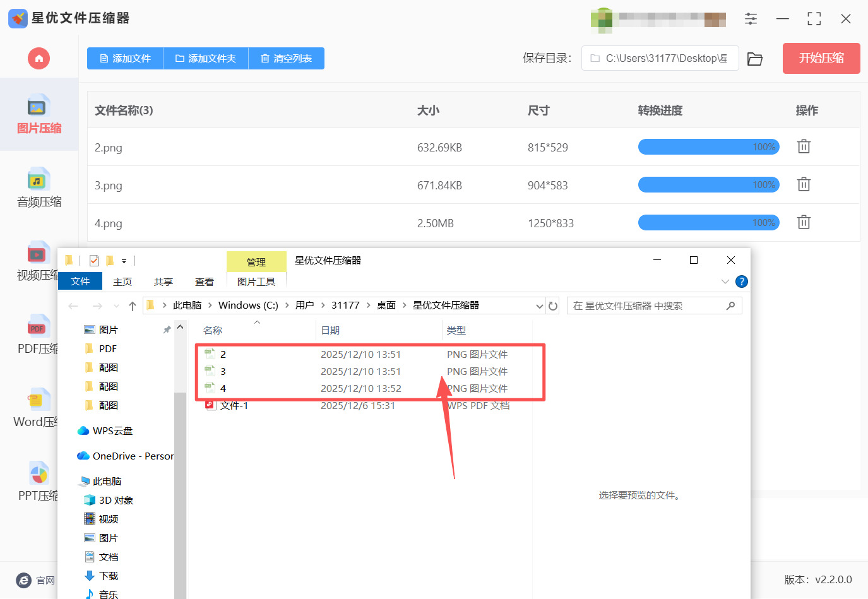Switch to the 共享 ribbon tab
The width and height of the screenshot is (868, 599).
pyautogui.click(x=163, y=282)
